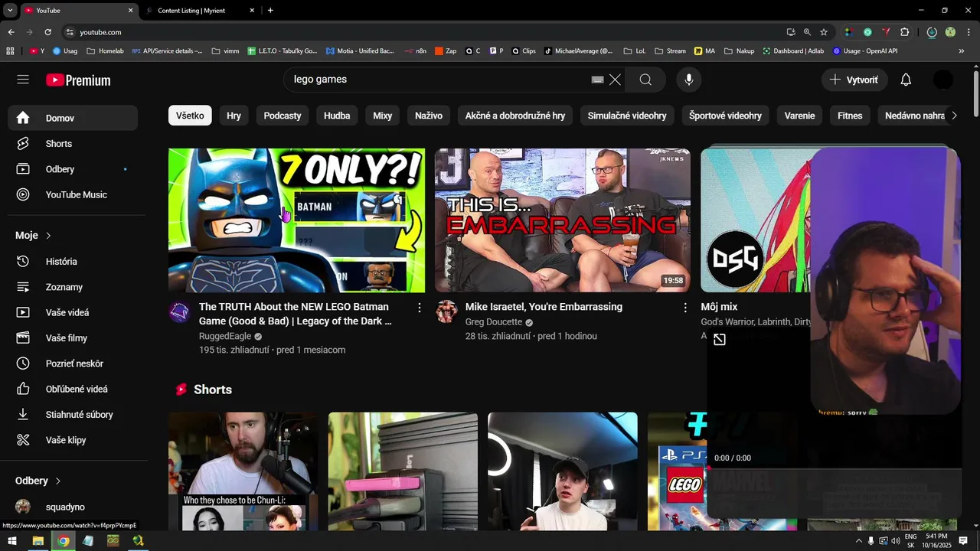Open the Windows Start menu

tap(12, 541)
